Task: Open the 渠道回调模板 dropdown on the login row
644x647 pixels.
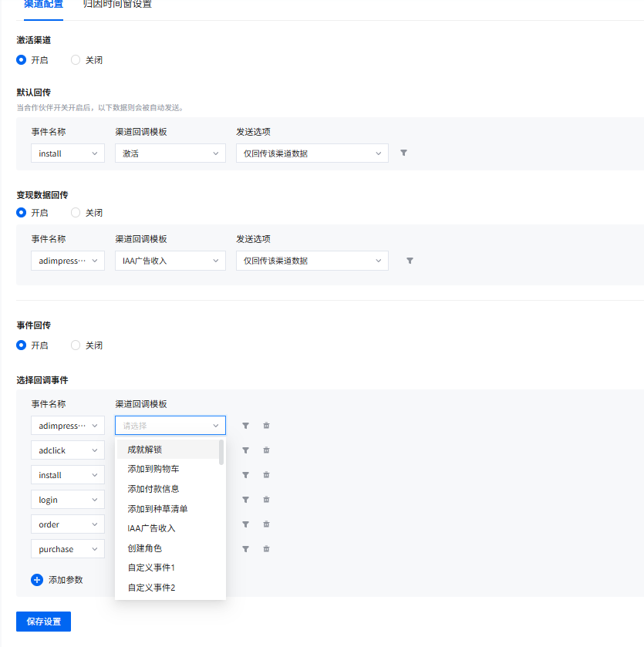Action: [x=170, y=499]
